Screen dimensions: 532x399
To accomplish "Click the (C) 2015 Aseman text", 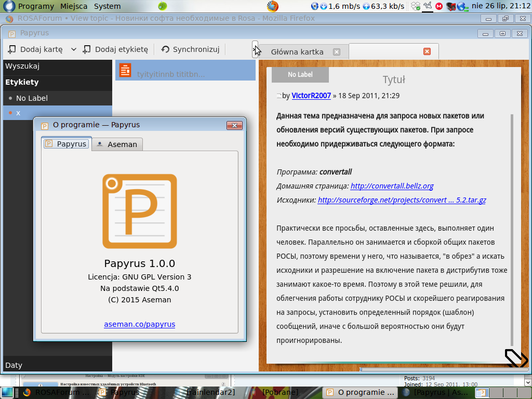I will pos(139,300).
